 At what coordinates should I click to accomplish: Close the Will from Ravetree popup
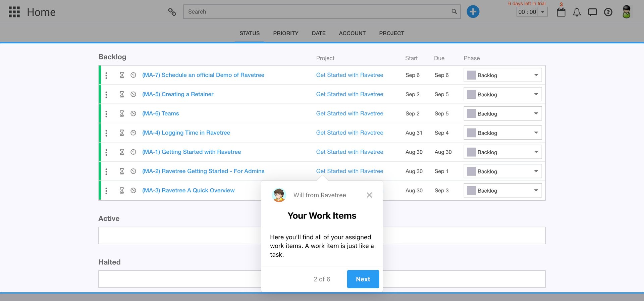pos(369,195)
